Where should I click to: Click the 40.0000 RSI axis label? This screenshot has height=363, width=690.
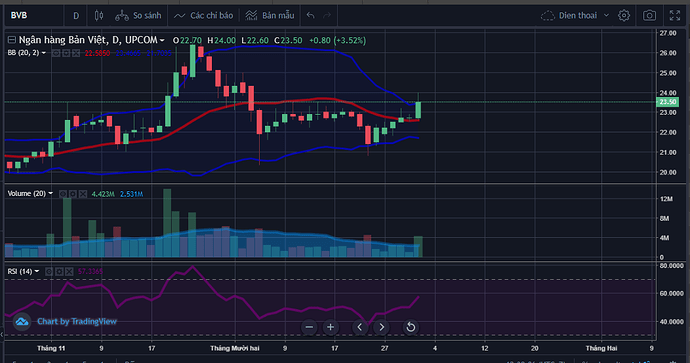coord(672,322)
